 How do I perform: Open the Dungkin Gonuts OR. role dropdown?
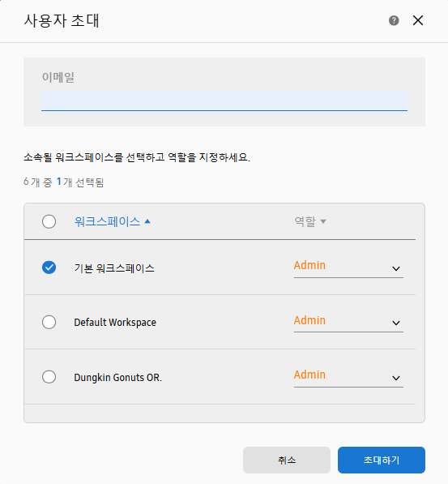(348, 377)
